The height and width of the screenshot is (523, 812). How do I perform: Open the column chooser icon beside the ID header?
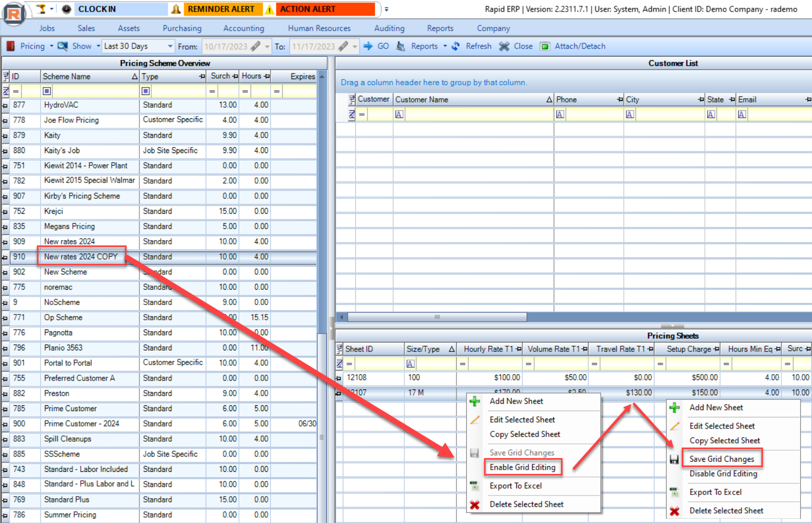pyautogui.click(x=6, y=77)
